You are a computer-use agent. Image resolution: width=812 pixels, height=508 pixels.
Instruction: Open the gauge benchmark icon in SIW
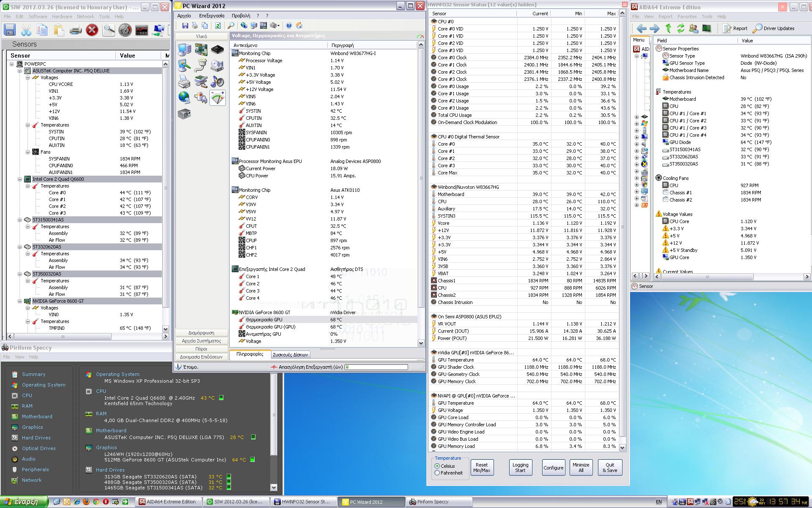pos(125,30)
